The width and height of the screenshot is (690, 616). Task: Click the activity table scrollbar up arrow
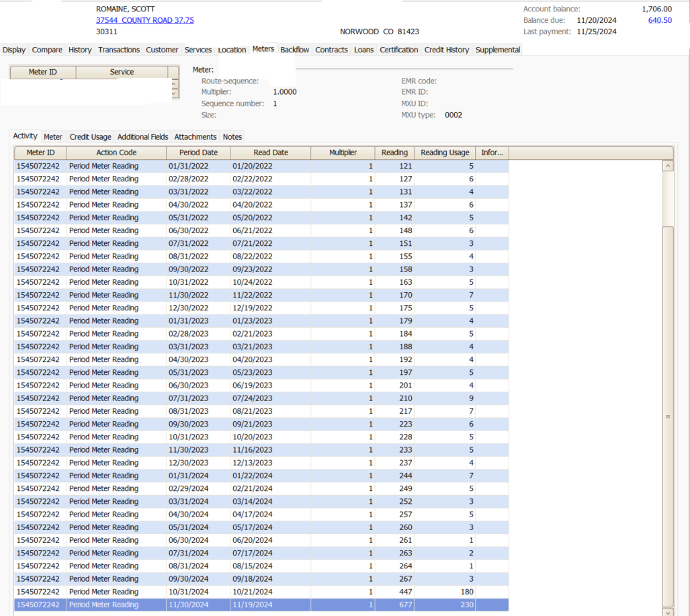668,166
